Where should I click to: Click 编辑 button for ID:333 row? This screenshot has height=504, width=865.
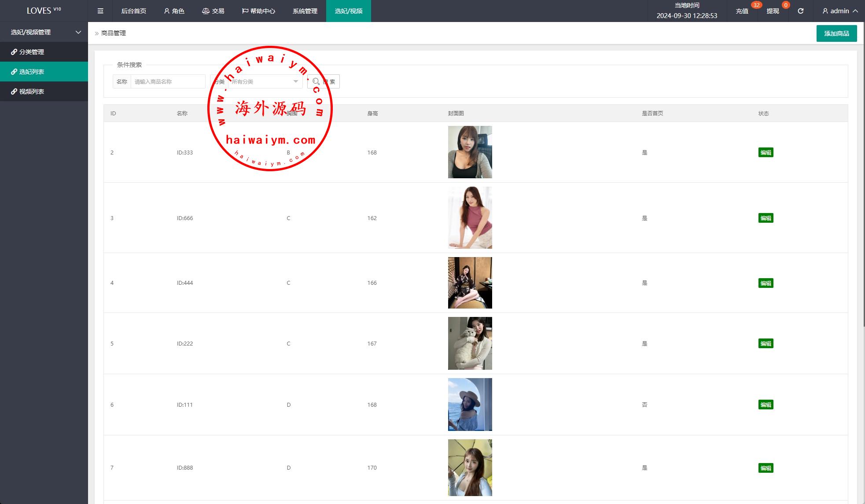[x=766, y=152]
